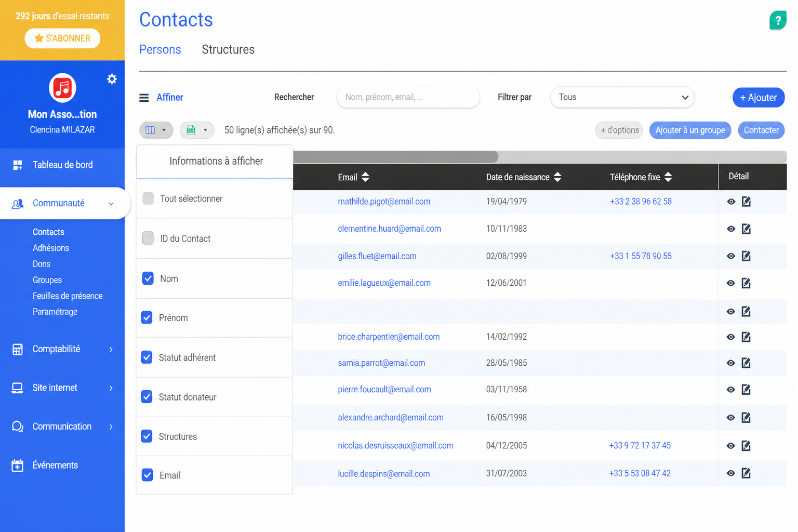Open Feuilles de présence in sidebar

pos(68,296)
